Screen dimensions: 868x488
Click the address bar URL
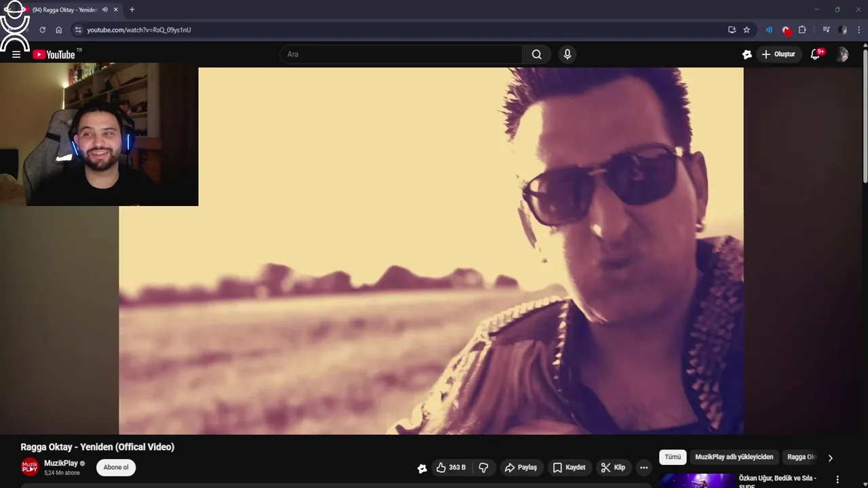tap(139, 30)
